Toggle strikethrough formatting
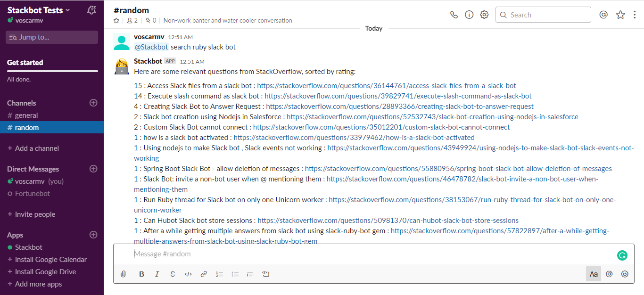This screenshot has width=644, height=295. [173, 274]
